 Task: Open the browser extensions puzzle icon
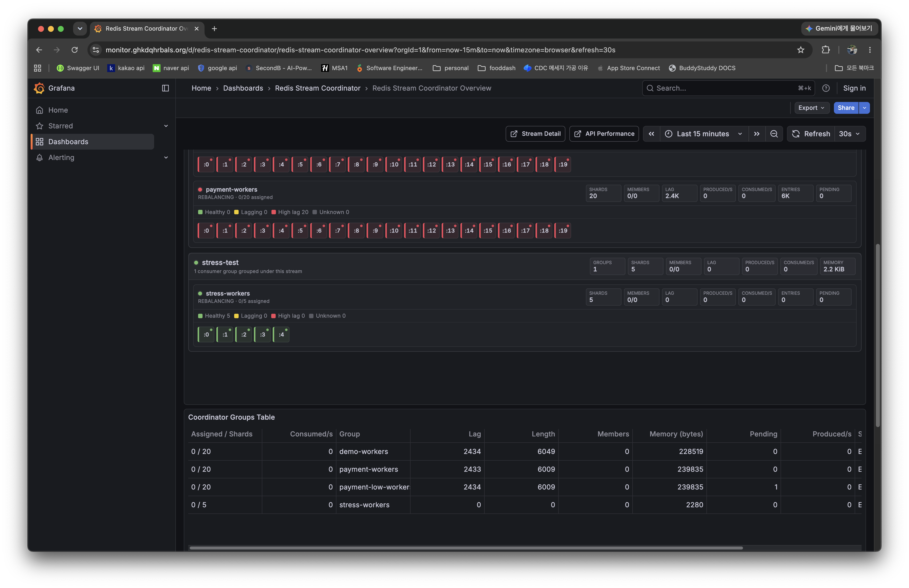point(826,50)
